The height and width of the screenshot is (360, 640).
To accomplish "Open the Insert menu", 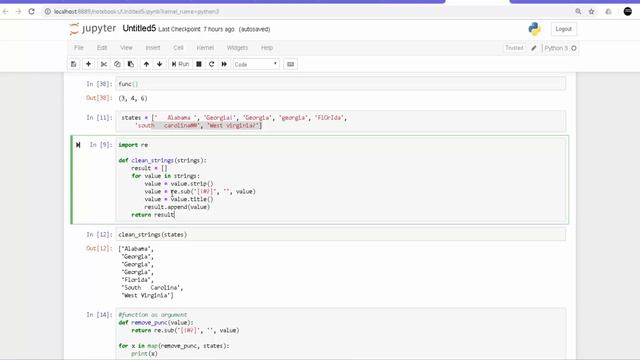I will pos(153,48).
